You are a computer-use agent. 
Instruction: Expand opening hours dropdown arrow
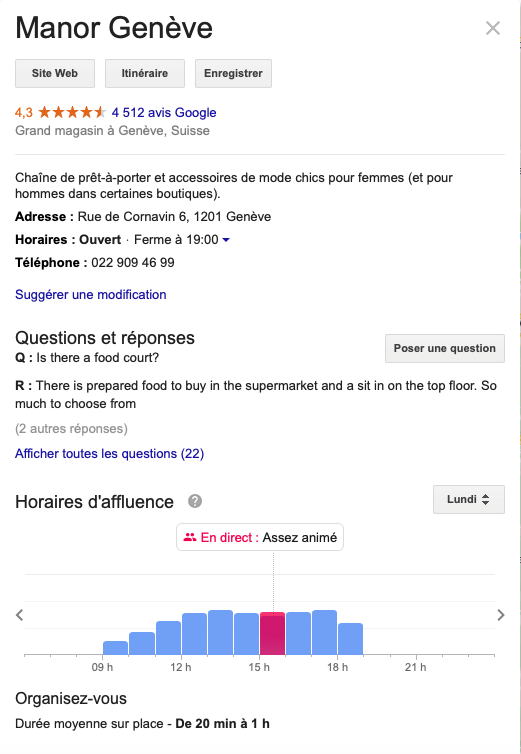226,239
